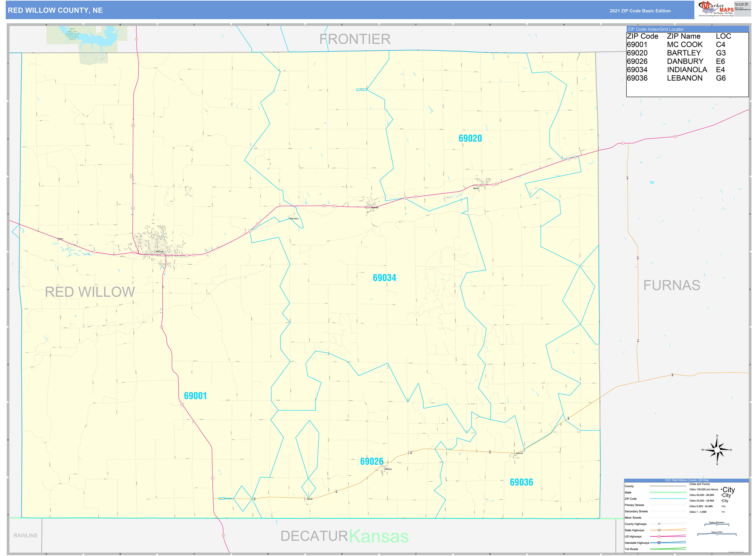Expand the Cities and Towns legend section
The height and width of the screenshot is (556, 756).
coord(700,484)
